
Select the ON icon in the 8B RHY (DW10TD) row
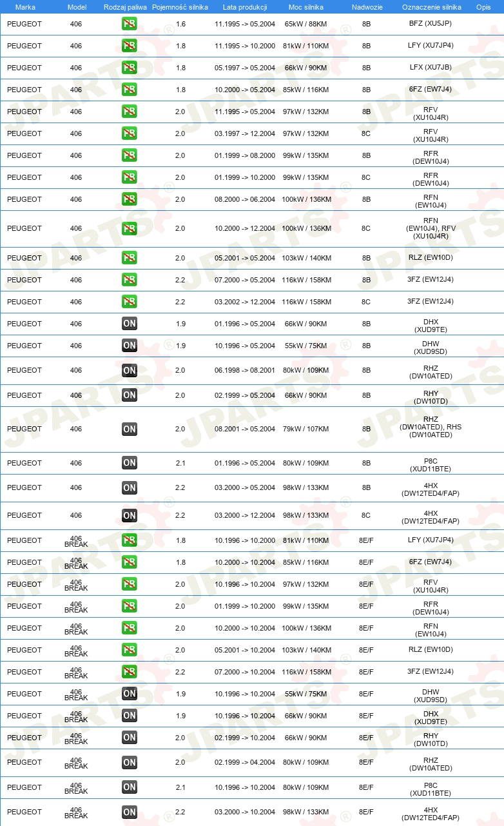tap(130, 395)
